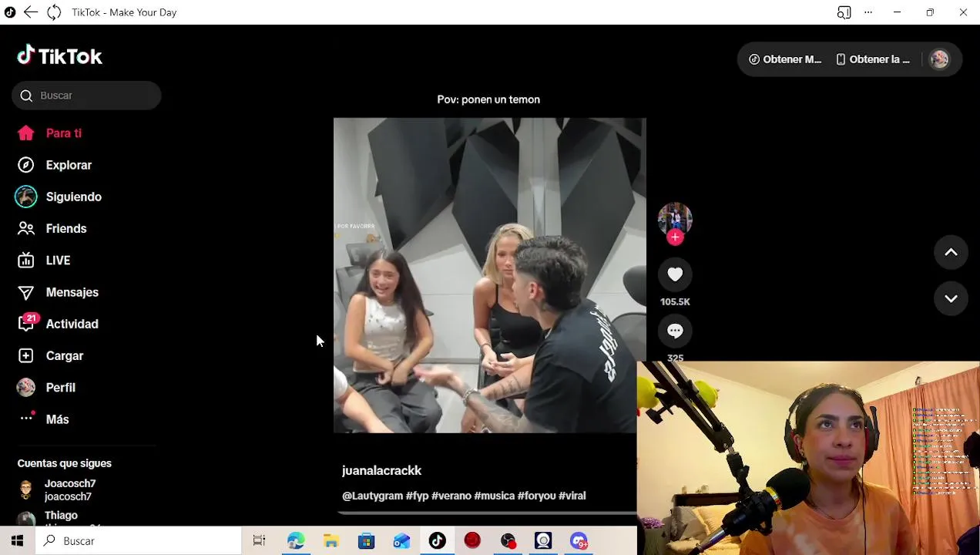Open Microsoft Edge from the taskbar
The image size is (980, 555).
pos(295,541)
